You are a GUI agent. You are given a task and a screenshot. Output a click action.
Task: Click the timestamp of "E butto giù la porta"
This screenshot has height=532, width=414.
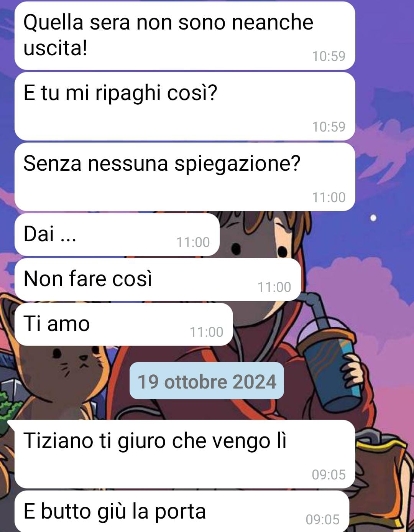tap(322, 520)
